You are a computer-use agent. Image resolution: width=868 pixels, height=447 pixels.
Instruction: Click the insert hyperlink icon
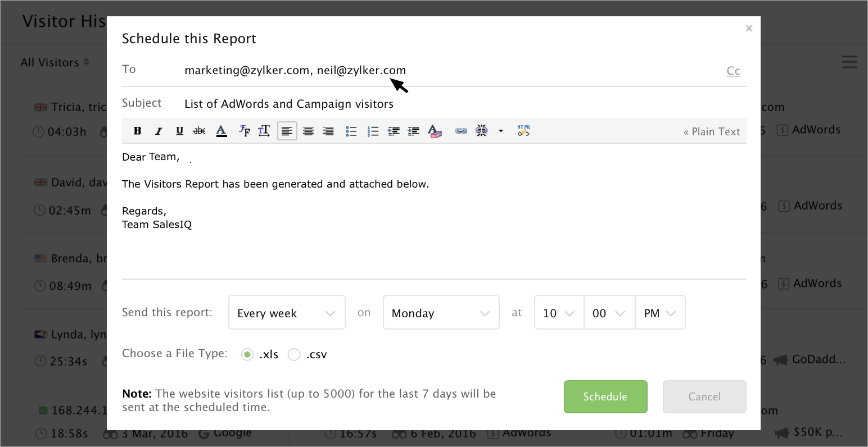tap(461, 131)
